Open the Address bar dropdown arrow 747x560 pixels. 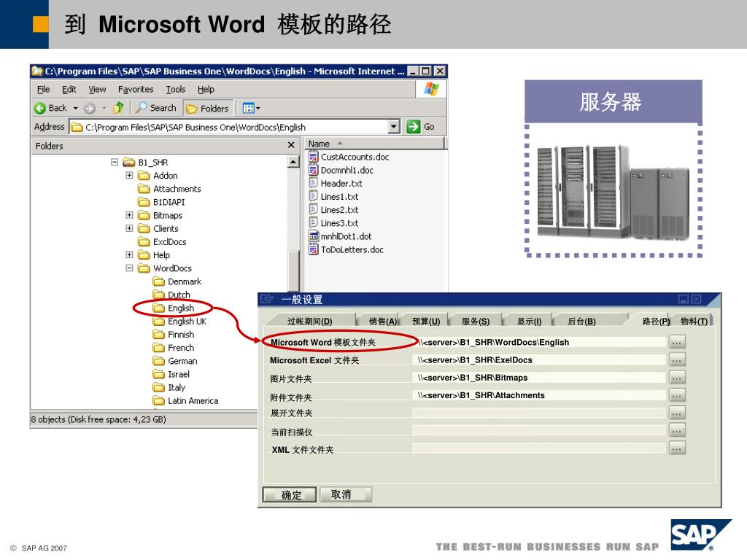tap(393, 127)
